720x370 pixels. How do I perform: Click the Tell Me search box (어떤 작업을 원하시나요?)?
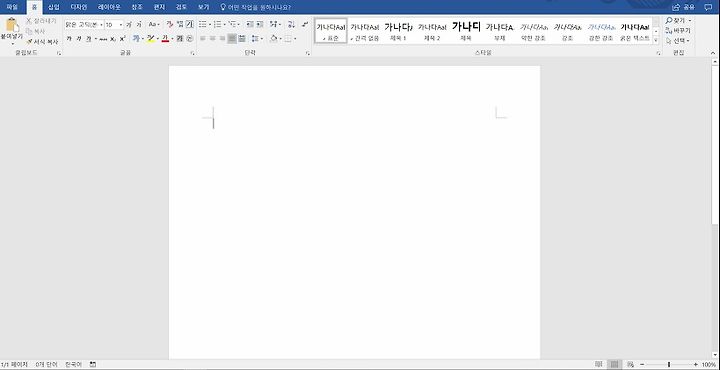click(x=255, y=7)
